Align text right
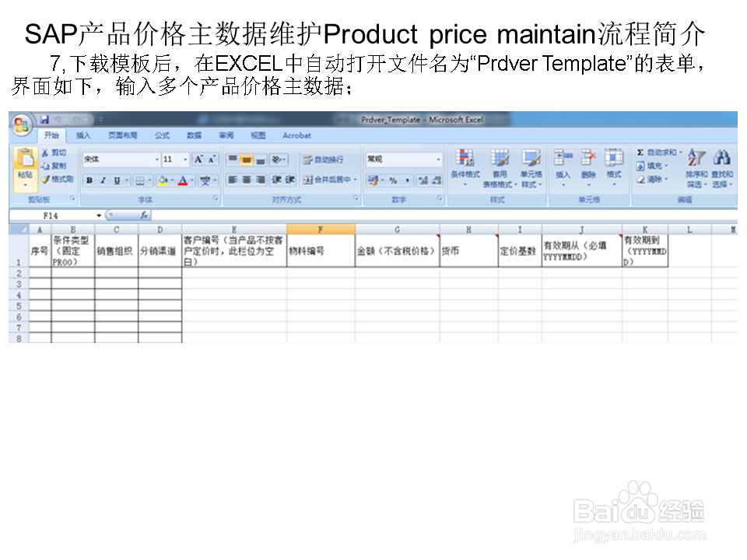 coord(261,180)
